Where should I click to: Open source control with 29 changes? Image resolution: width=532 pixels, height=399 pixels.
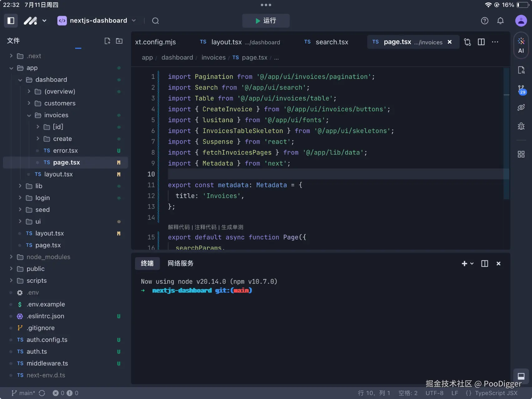pyautogui.click(x=521, y=89)
